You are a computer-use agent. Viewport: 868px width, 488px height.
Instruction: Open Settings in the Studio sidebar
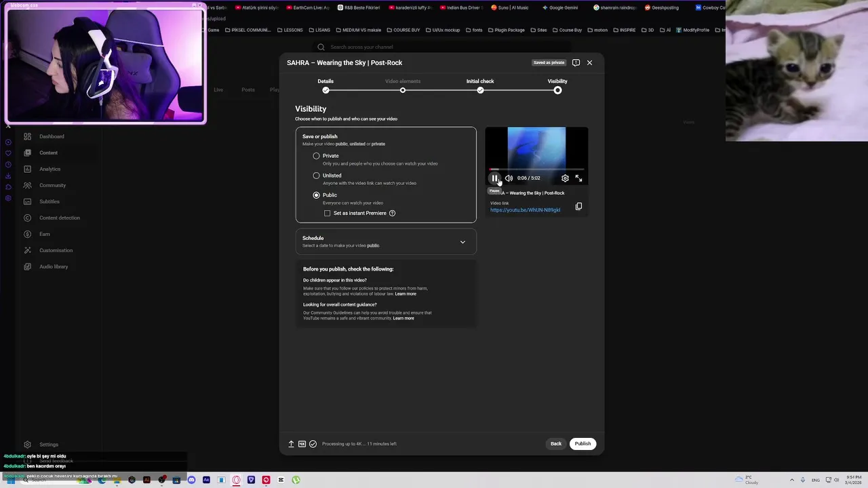[x=48, y=445]
